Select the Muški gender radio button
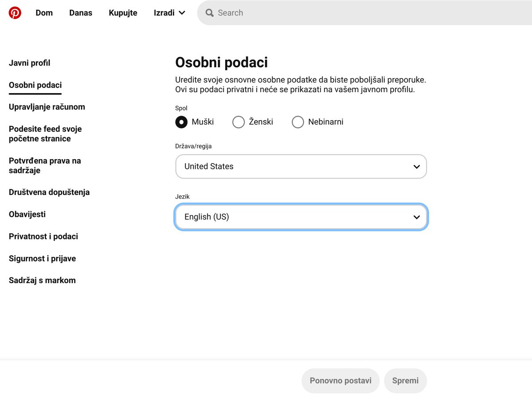This screenshot has width=532, height=398. (x=181, y=122)
